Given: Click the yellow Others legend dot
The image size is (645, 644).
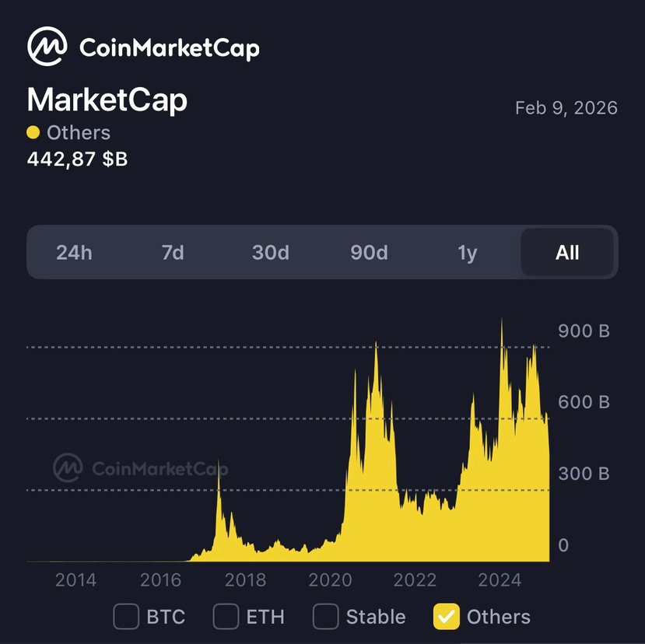Looking at the screenshot, I should tap(33, 133).
